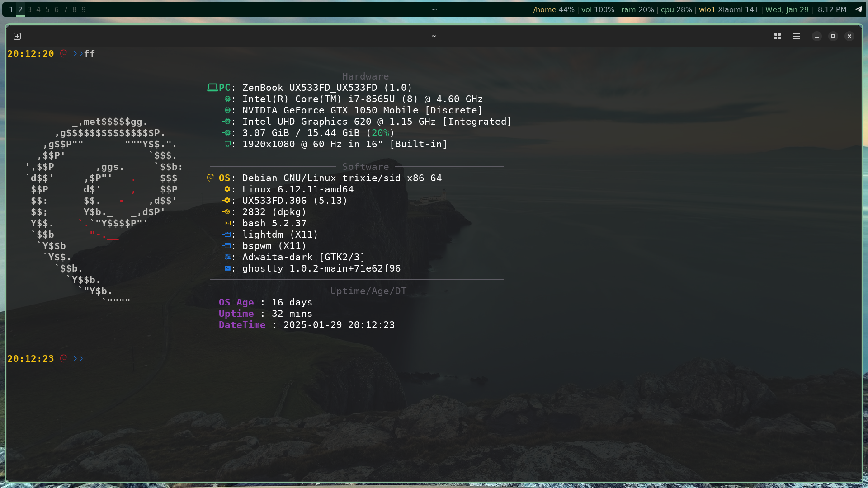Click the 8:12 PM clock
Screen dimensions: 868x488
tap(832, 9)
